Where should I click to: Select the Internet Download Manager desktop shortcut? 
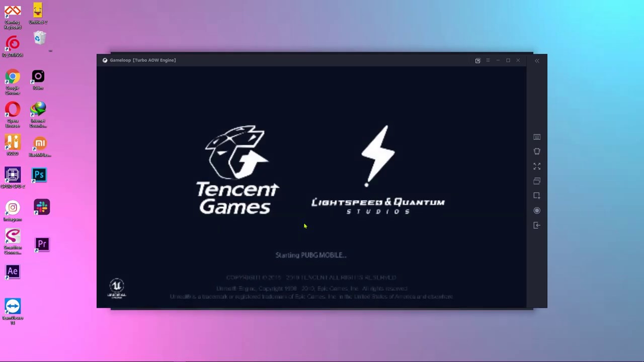pos(38,115)
